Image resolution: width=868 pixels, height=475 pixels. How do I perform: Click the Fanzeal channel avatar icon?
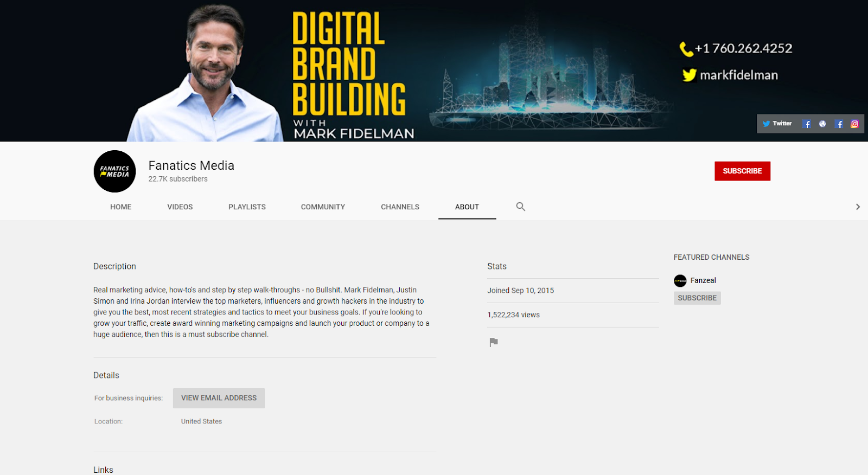tap(680, 280)
